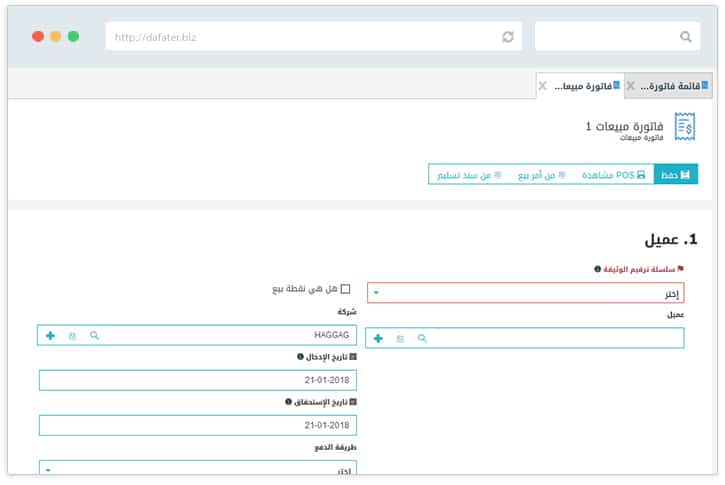The height and width of the screenshot is (485, 725).
Task: Click the search magnifier in the شركة field
Action: click(x=95, y=336)
